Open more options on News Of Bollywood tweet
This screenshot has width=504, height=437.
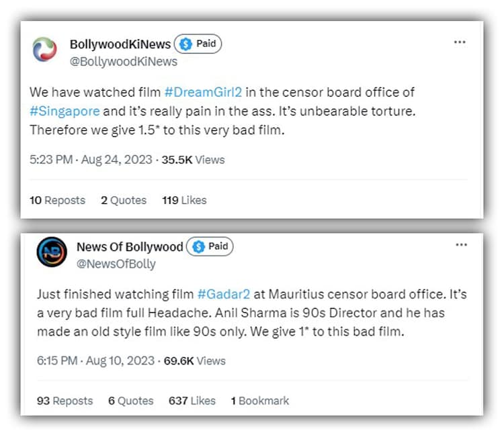[x=461, y=244]
